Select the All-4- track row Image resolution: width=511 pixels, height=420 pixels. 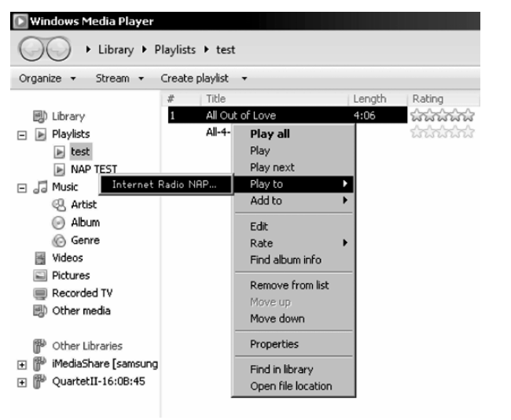pyautogui.click(x=218, y=132)
